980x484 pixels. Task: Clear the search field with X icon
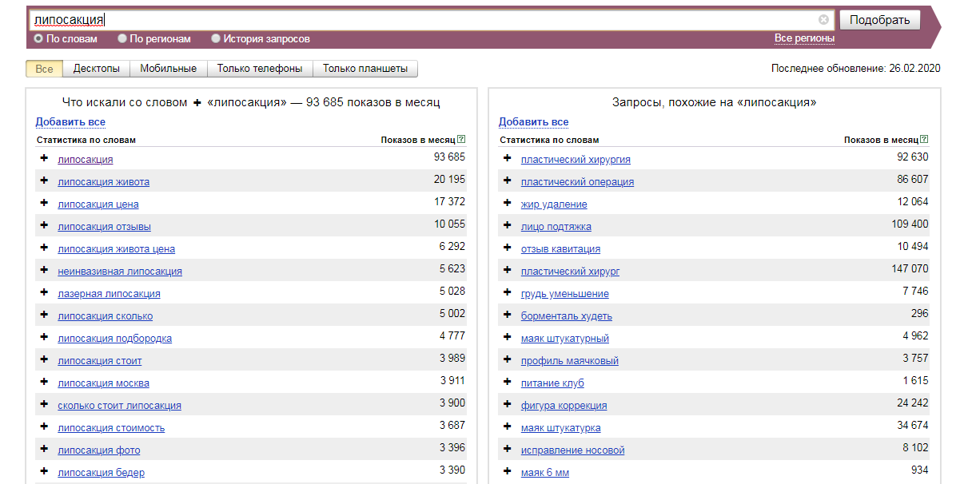click(x=823, y=20)
